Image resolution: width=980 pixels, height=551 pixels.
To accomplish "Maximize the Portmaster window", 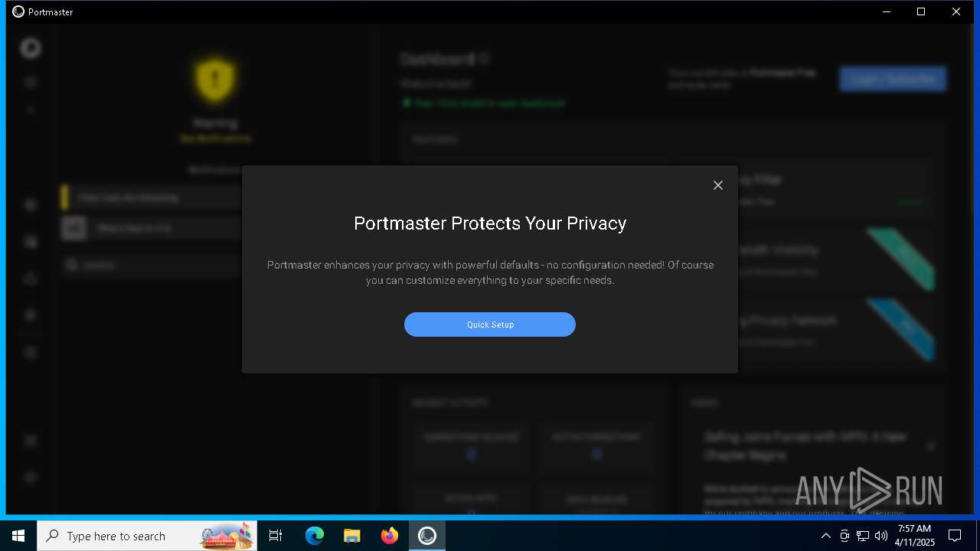I will [921, 11].
